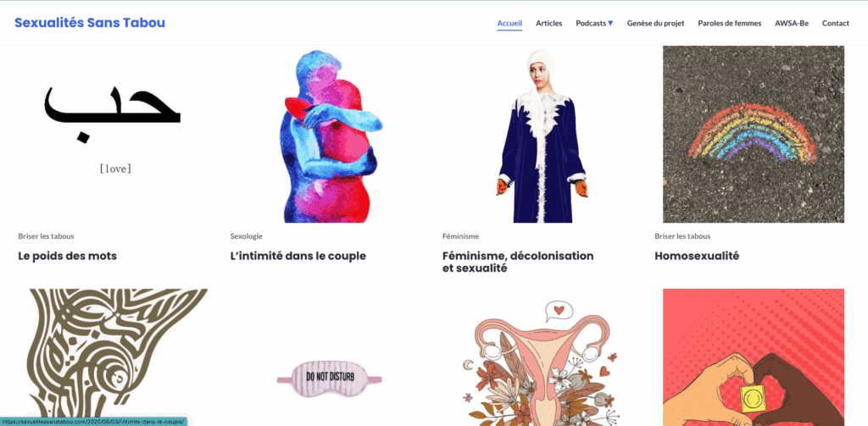Open Genèse du projet page

tap(655, 23)
